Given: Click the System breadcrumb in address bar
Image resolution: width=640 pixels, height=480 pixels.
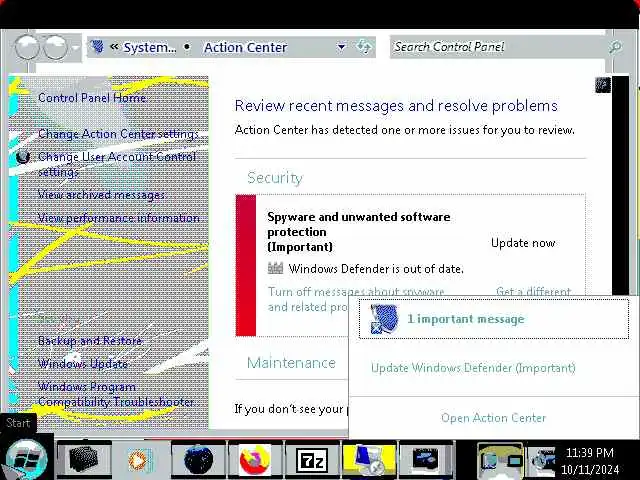Looking at the screenshot, I should click(150, 47).
